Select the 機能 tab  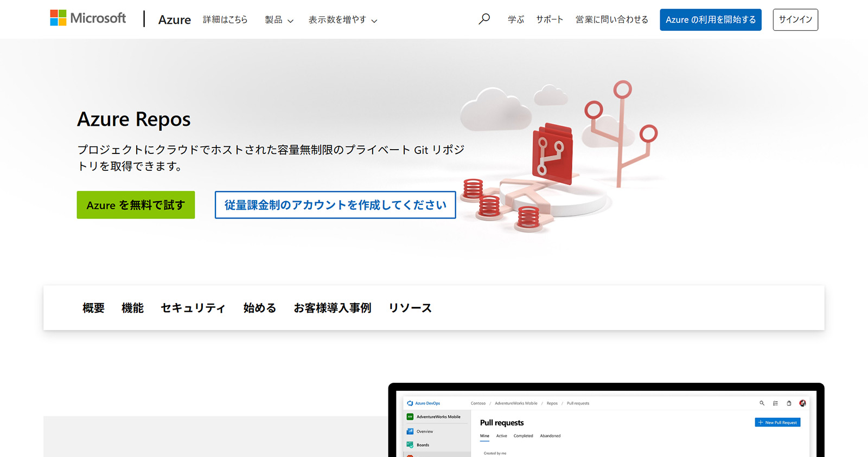[132, 308]
